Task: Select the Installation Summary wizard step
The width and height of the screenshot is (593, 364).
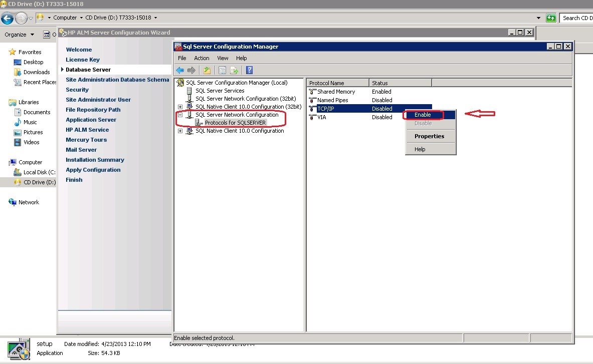Action: 95,160
